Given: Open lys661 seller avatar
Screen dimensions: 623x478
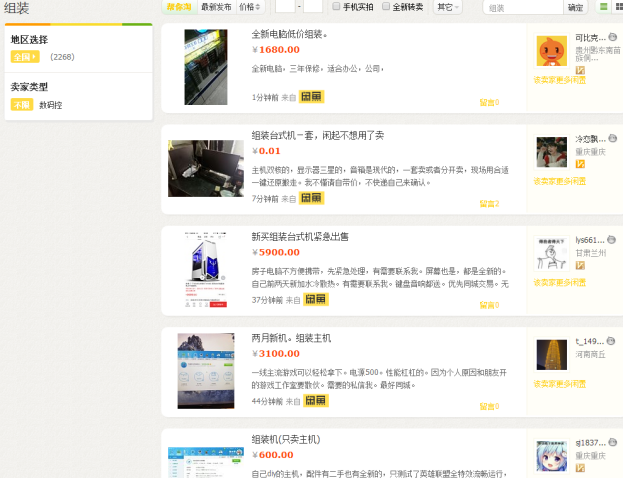Looking at the screenshot, I should 551,254.
